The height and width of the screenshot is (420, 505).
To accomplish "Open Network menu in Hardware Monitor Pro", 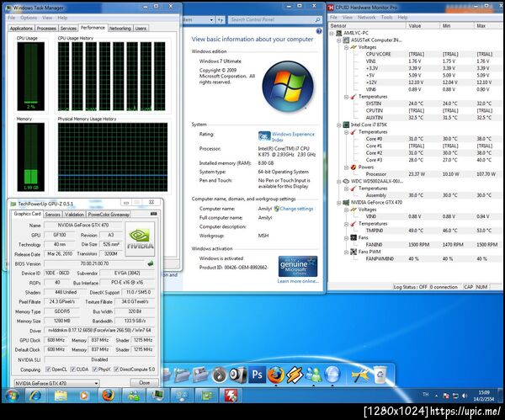I will pyautogui.click(x=366, y=18).
